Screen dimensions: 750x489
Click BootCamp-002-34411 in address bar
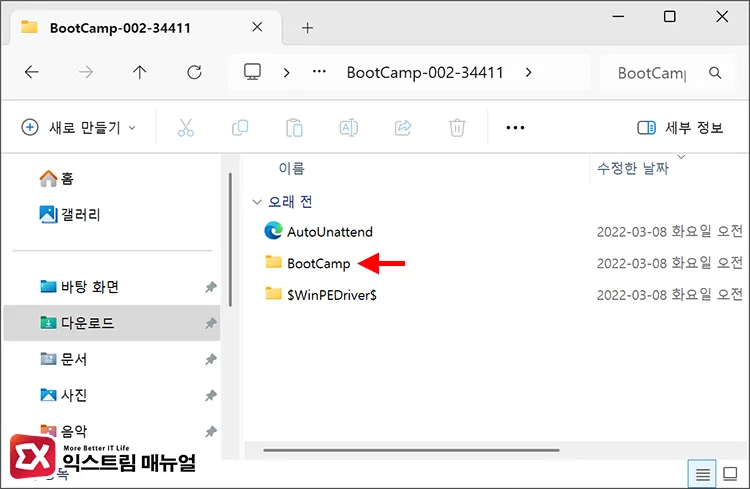[425, 73]
